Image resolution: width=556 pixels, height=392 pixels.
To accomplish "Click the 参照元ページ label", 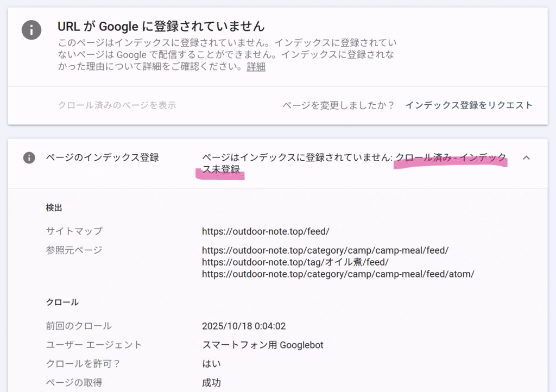I will 74,250.
